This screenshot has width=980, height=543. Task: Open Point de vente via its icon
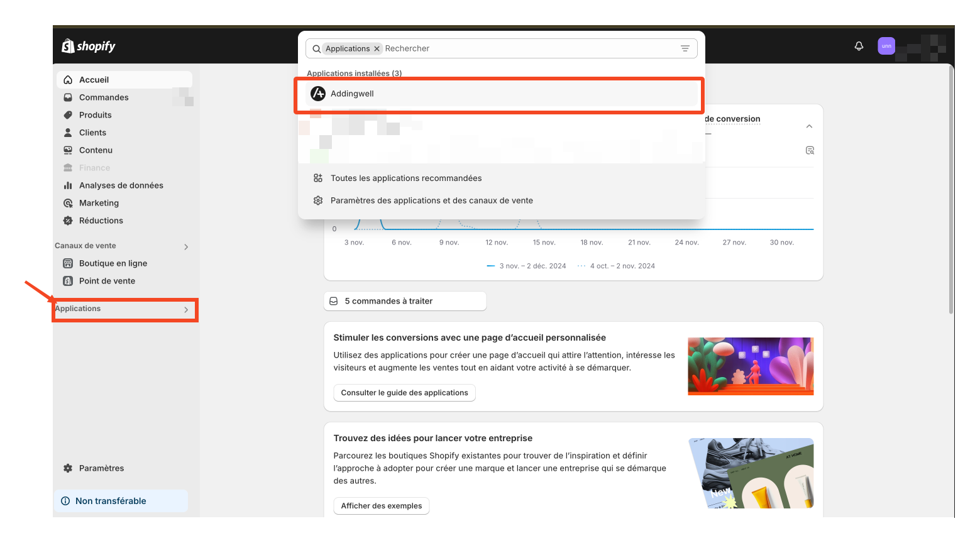(x=68, y=281)
